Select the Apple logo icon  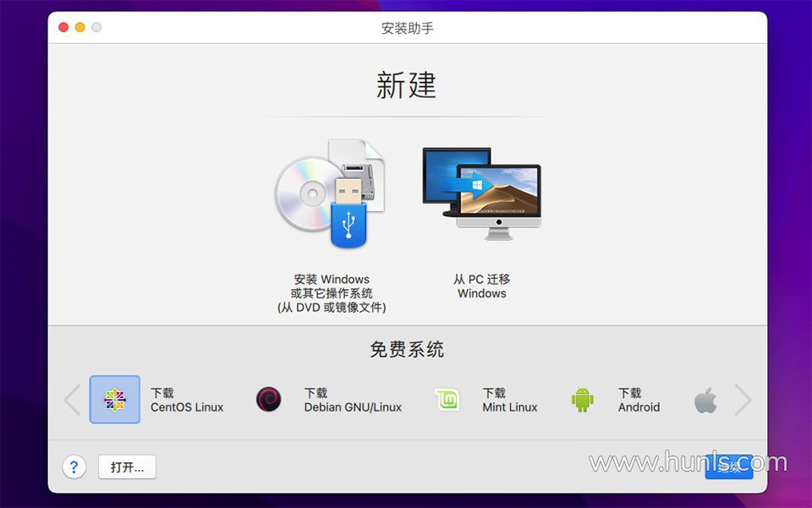coord(705,400)
